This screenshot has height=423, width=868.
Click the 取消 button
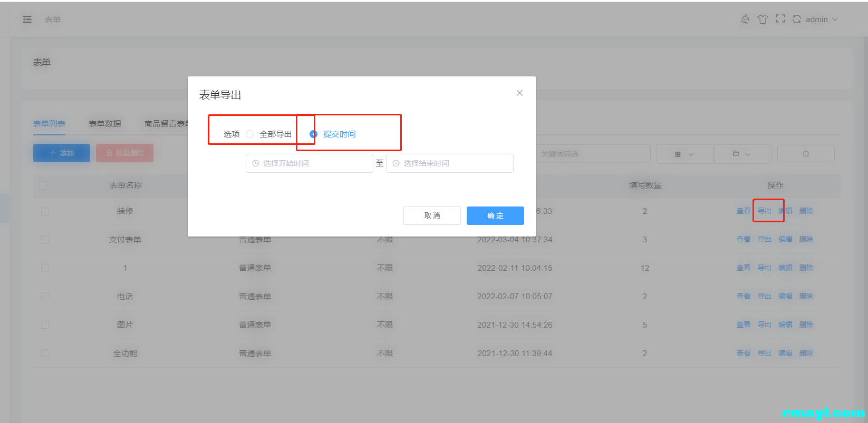click(x=432, y=215)
